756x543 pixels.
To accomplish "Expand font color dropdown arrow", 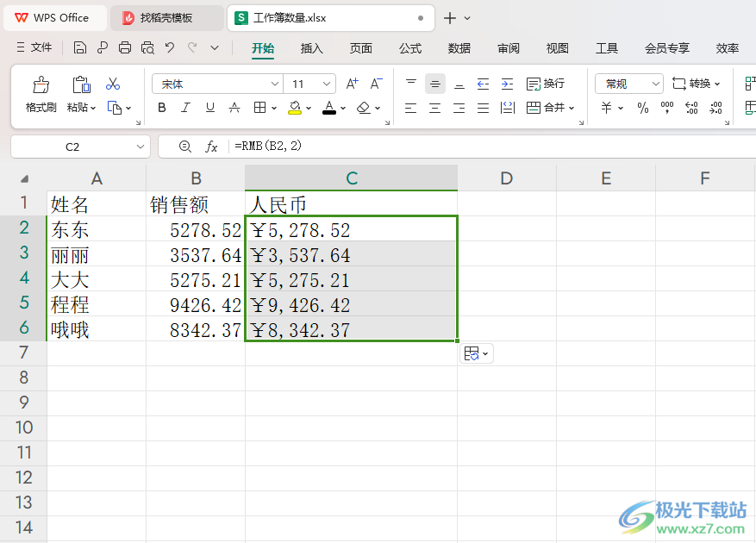I will pyautogui.click(x=343, y=108).
